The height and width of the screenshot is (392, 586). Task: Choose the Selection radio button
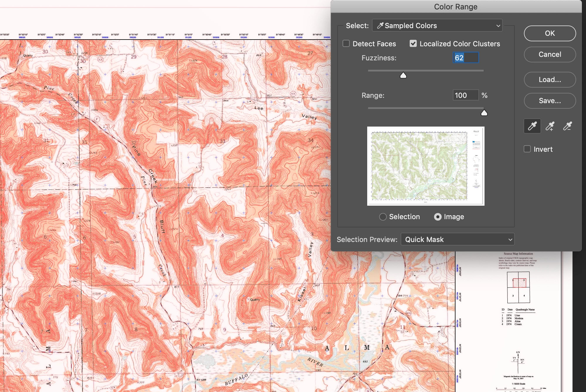383,217
